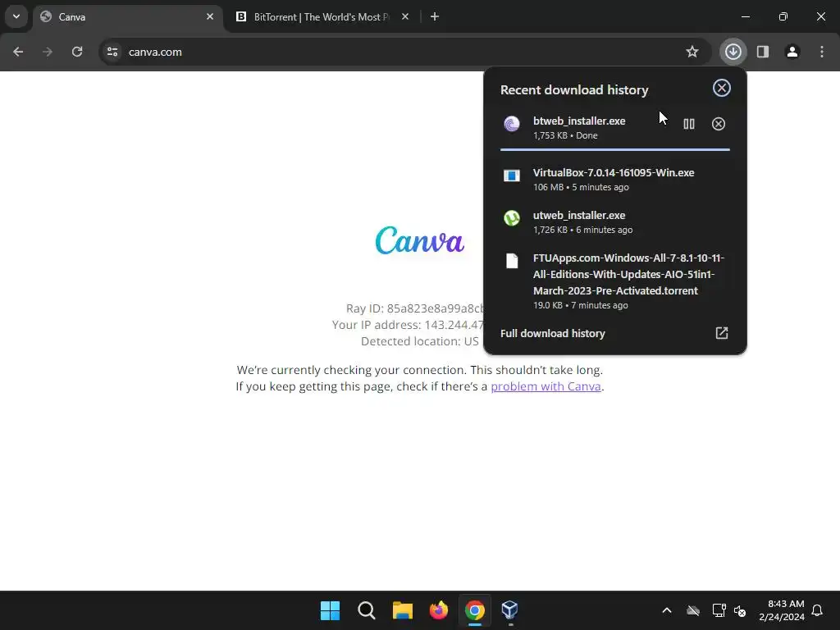This screenshot has width=840, height=630.
Task: Click '19.0 KB • 7 minutes ago' text
Action: 580,305
